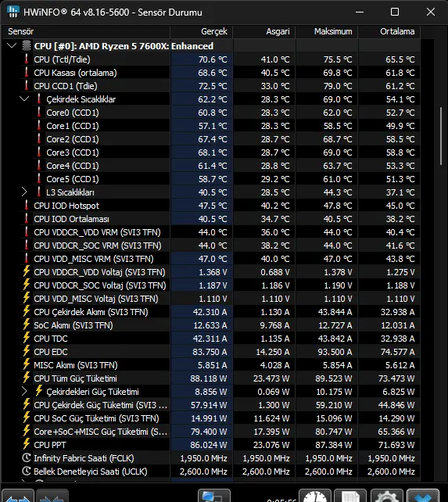Screen dimensions: 448x502
Task: Click the CPU chip icon beside AMD Ryzen 5 7600X
Action: pyautogui.click(x=27, y=46)
